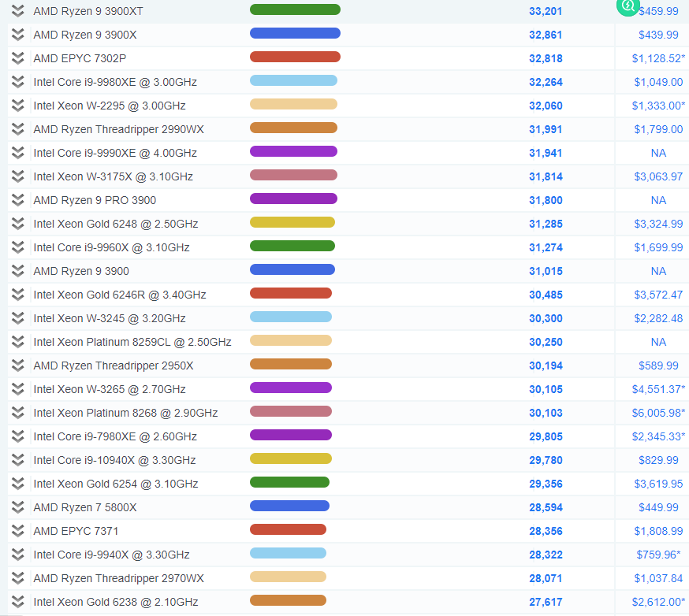Click the 31,991 score value
This screenshot has width=689, height=616.
click(x=546, y=129)
